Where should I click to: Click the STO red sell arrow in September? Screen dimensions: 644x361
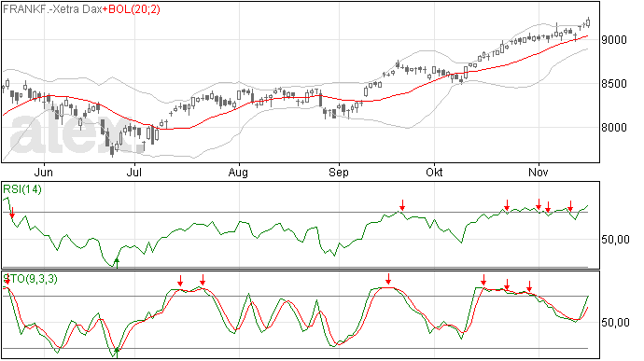[388, 279]
